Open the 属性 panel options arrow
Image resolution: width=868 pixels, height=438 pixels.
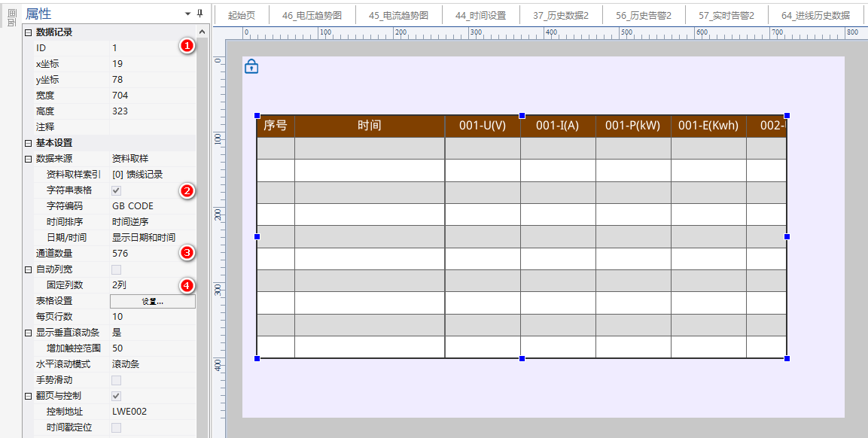(x=187, y=14)
